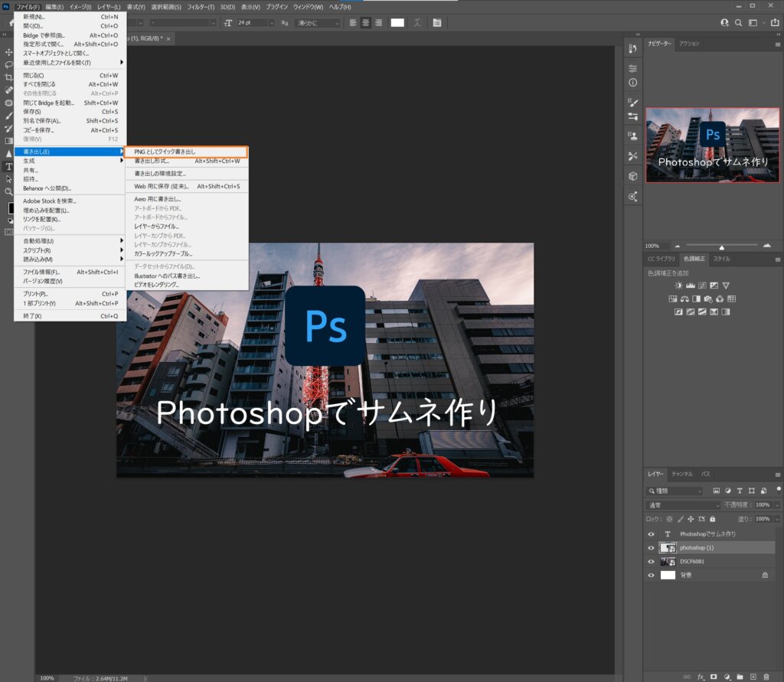Choose 別名で保存 from the File menu
The height and width of the screenshot is (682, 784).
coord(70,120)
